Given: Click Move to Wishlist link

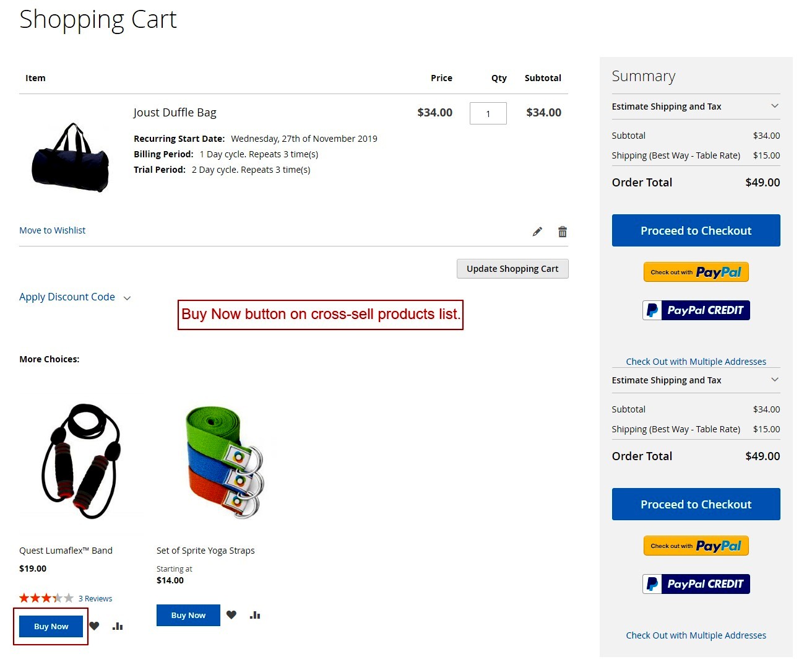Looking at the screenshot, I should (53, 230).
